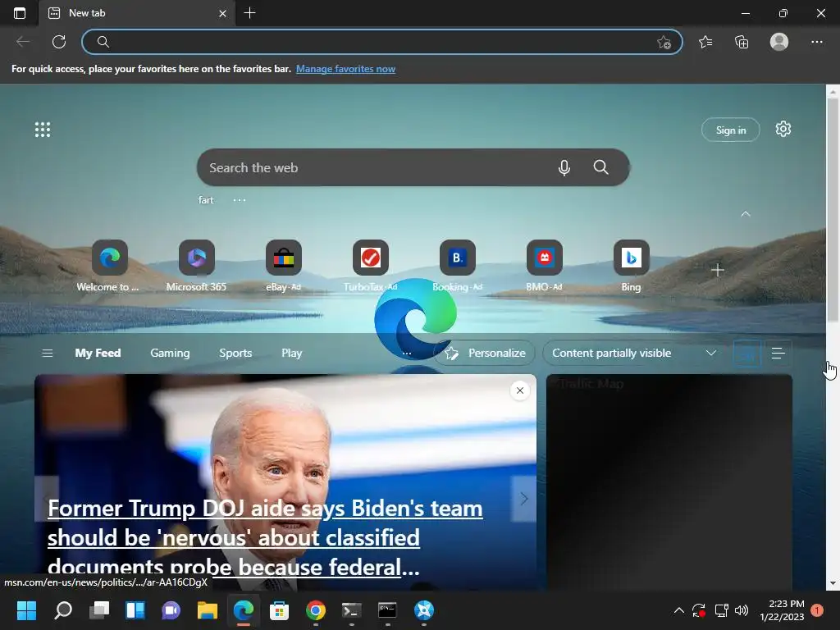The width and height of the screenshot is (840, 630).
Task: Switch to the Gaming tab
Action: (x=170, y=353)
